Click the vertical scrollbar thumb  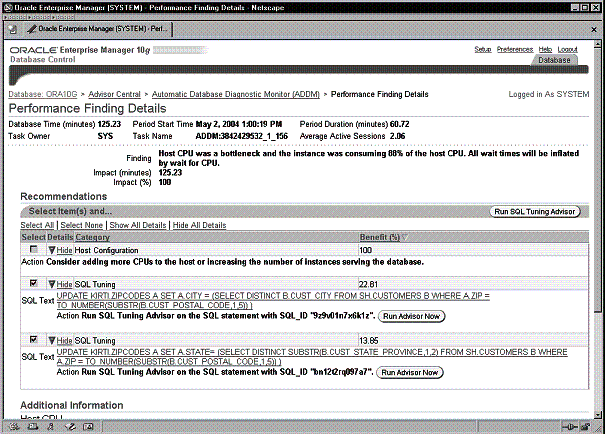click(598, 179)
